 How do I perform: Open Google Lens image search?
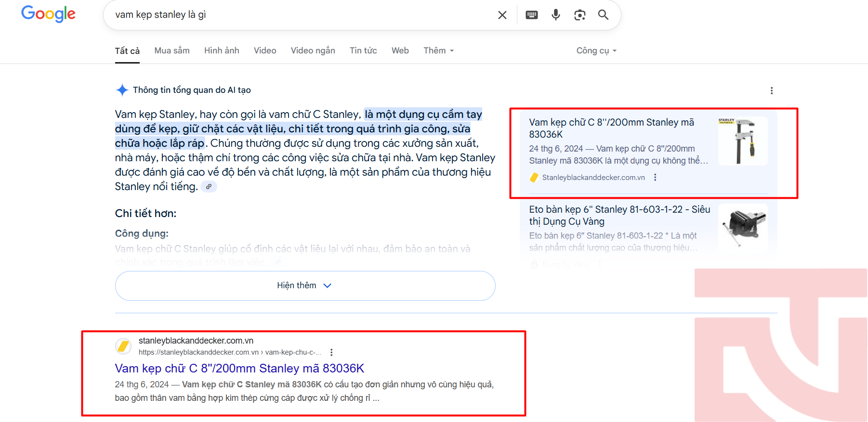tap(580, 15)
